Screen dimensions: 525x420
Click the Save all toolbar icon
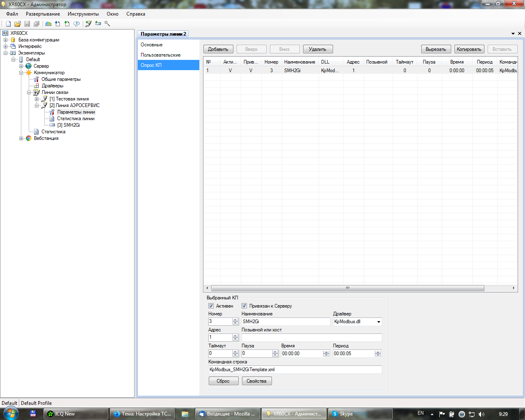(x=37, y=24)
